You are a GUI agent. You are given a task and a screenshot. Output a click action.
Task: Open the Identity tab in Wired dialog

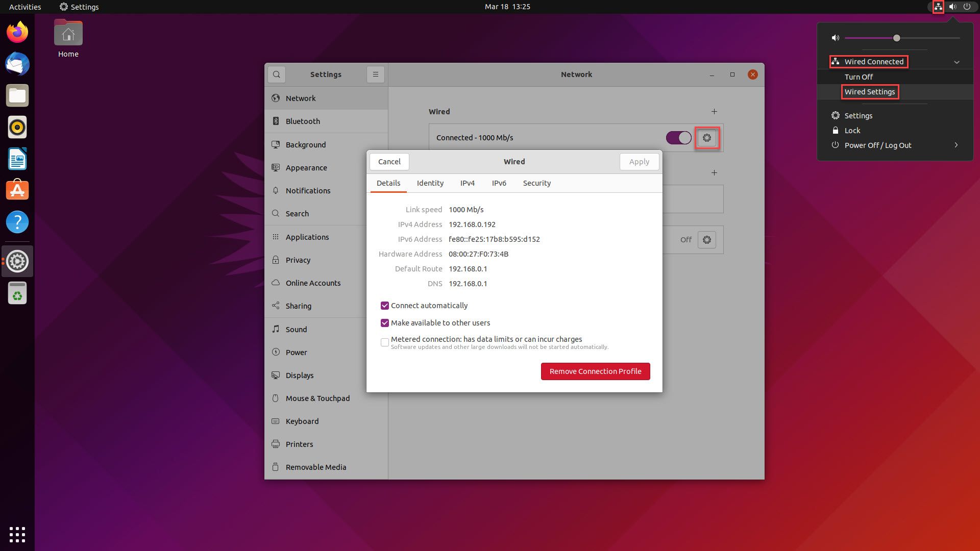tap(430, 183)
